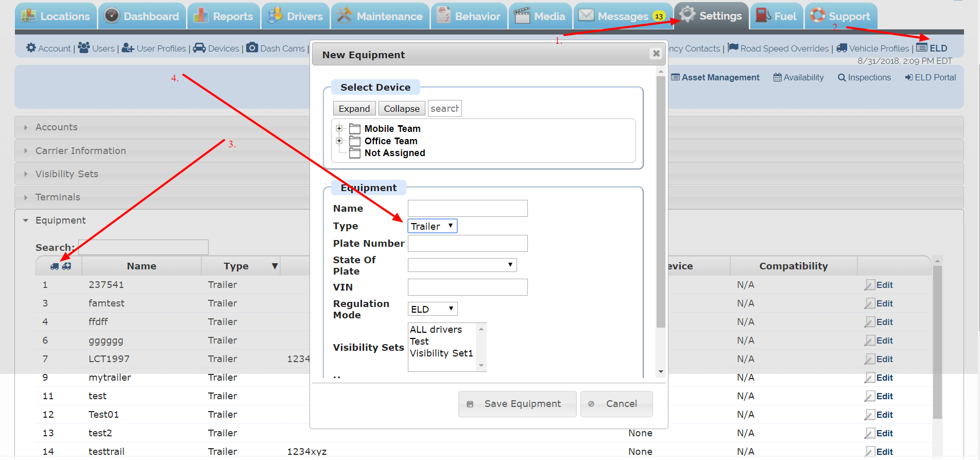The width and height of the screenshot is (980, 460).
Task: Click the dialog's vertical scrollbar down arrow
Action: [x=661, y=372]
